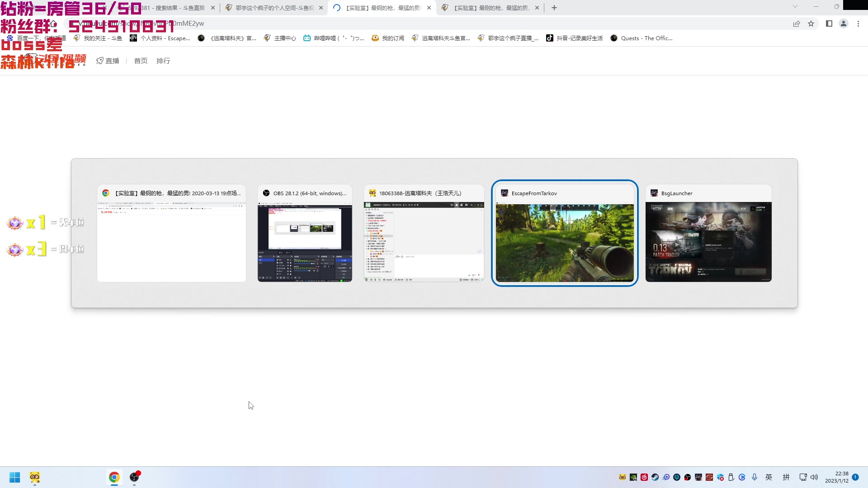Open the 主播中心 bookmark
This screenshot has height=488, width=868.
pyautogui.click(x=280, y=38)
